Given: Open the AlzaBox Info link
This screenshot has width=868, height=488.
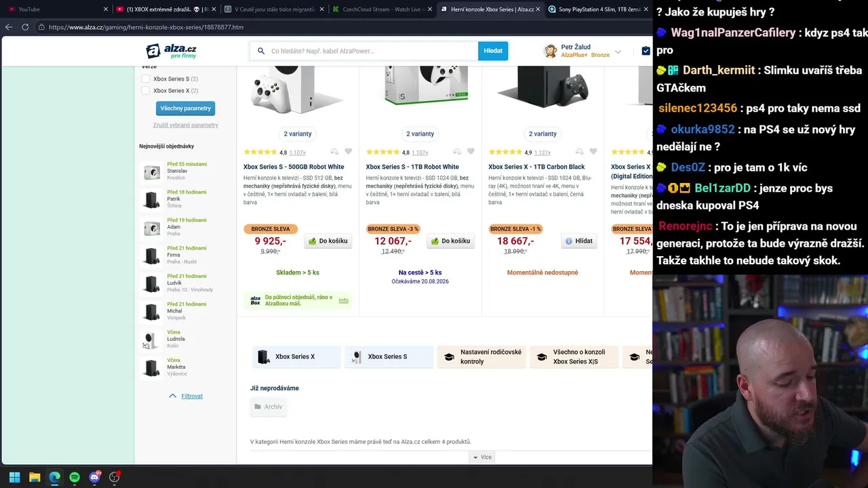Looking at the screenshot, I should click(x=343, y=300).
